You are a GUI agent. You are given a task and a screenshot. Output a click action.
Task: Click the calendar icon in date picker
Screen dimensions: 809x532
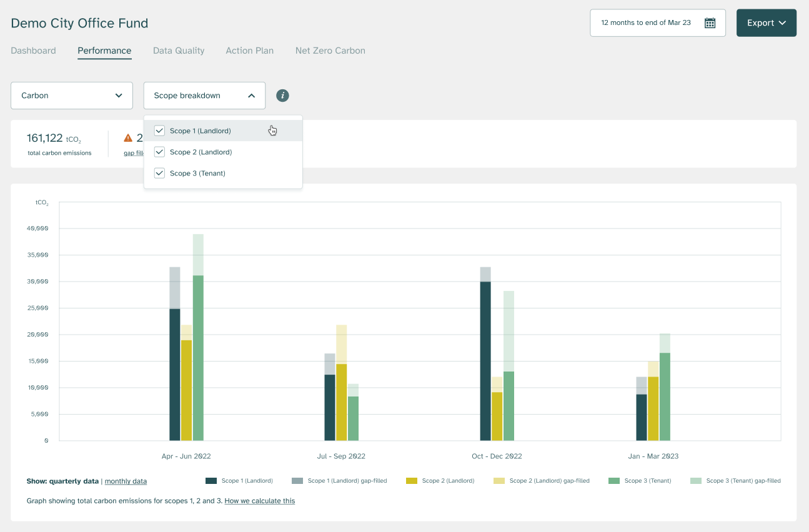click(x=710, y=23)
